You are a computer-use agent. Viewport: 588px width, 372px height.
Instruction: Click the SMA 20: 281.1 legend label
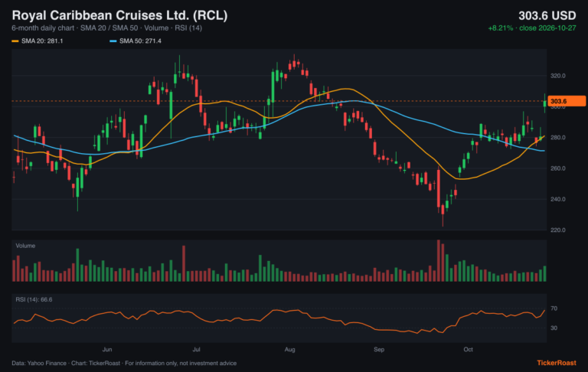point(42,41)
